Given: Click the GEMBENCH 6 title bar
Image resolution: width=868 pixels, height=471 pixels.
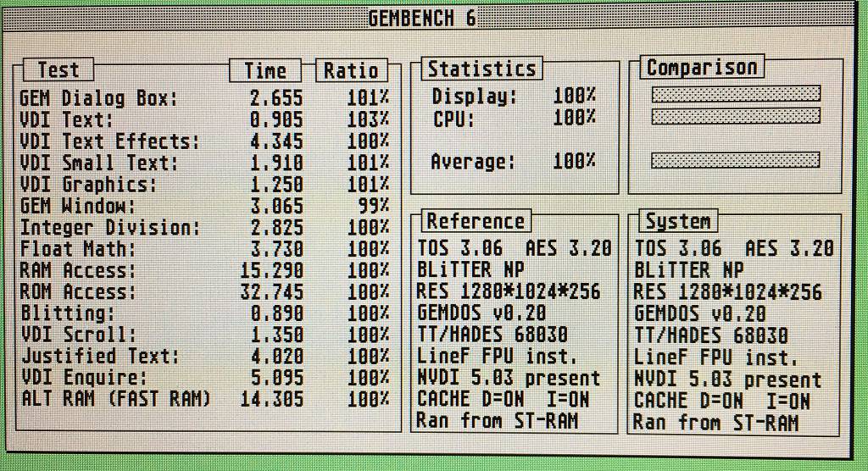Looking at the screenshot, I should coord(426,17).
